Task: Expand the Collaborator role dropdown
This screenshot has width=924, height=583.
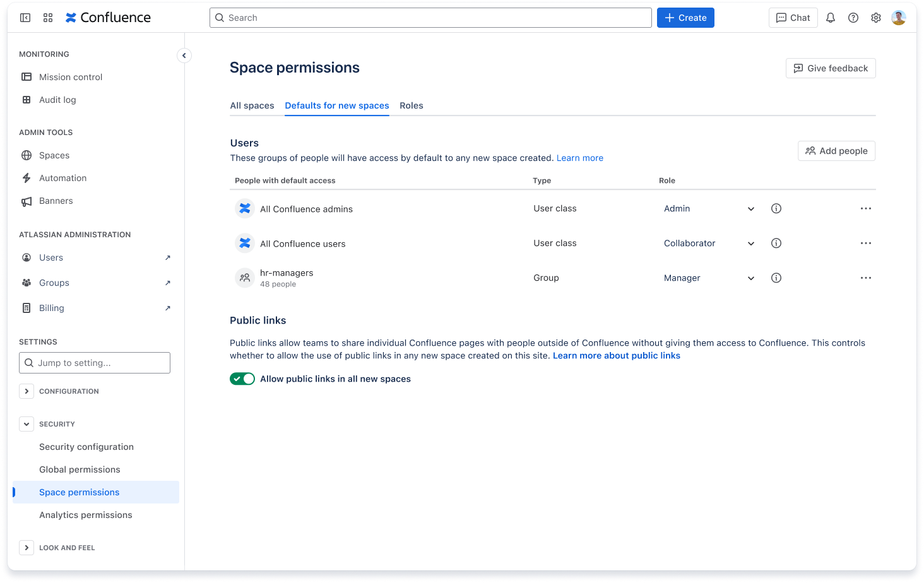Action: click(750, 243)
